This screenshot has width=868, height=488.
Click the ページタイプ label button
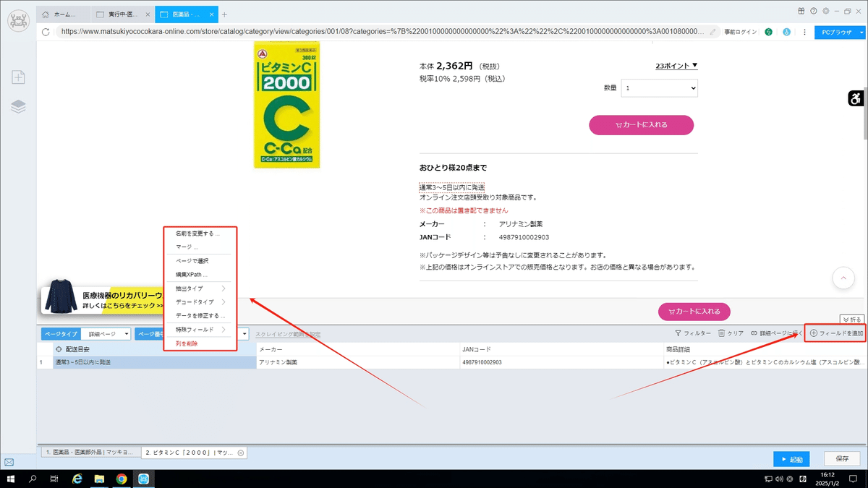pyautogui.click(x=59, y=334)
